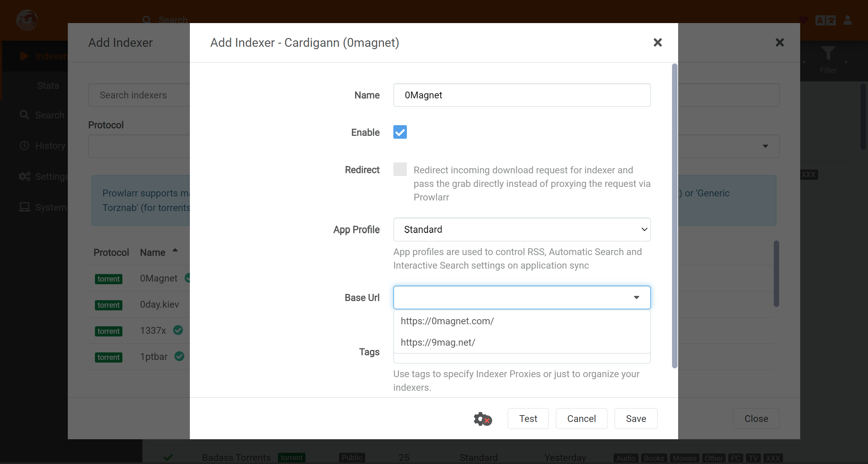868x464 pixels.
Task: Click the language translate icon
Action: 825,20
